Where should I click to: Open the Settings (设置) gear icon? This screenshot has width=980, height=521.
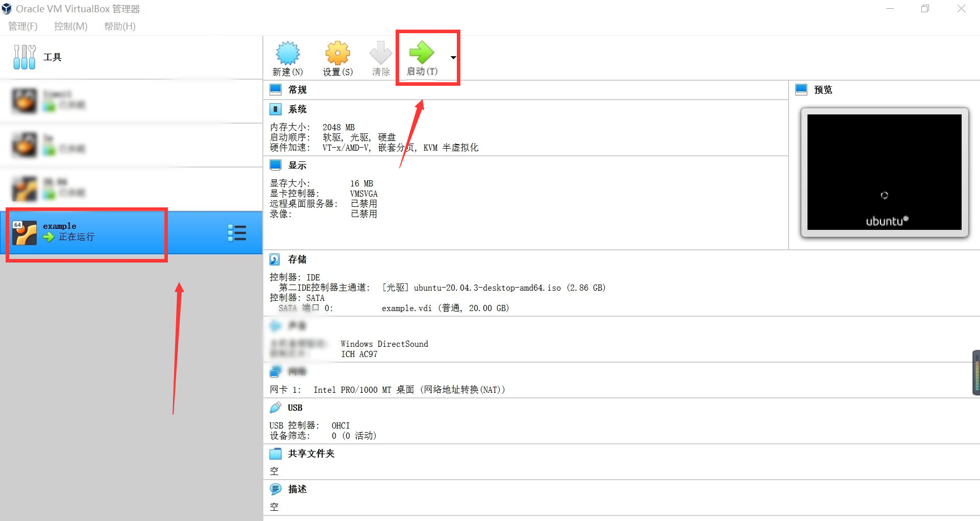(x=338, y=53)
